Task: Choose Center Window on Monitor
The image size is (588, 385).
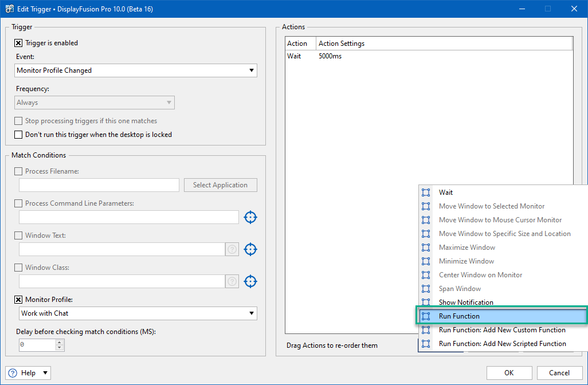Action: [x=503, y=275]
